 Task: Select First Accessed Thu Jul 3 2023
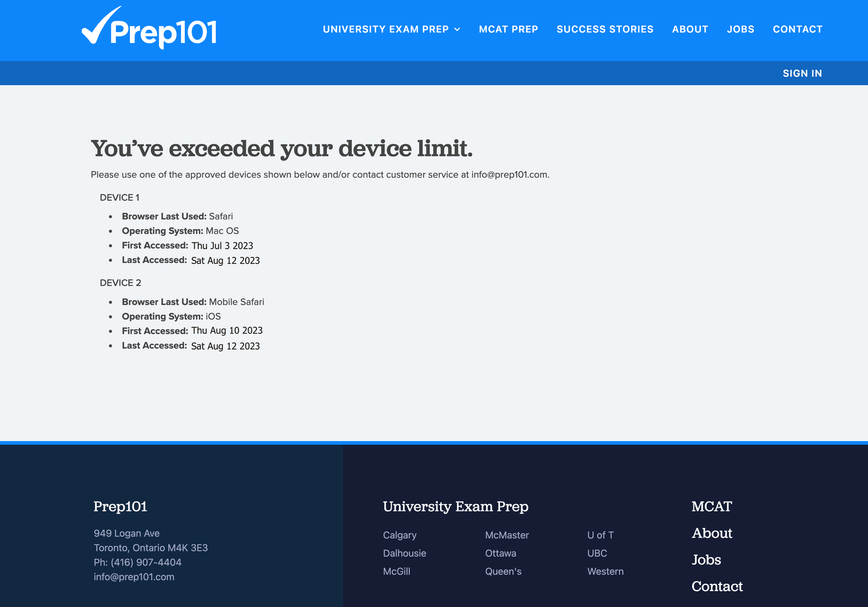click(188, 246)
